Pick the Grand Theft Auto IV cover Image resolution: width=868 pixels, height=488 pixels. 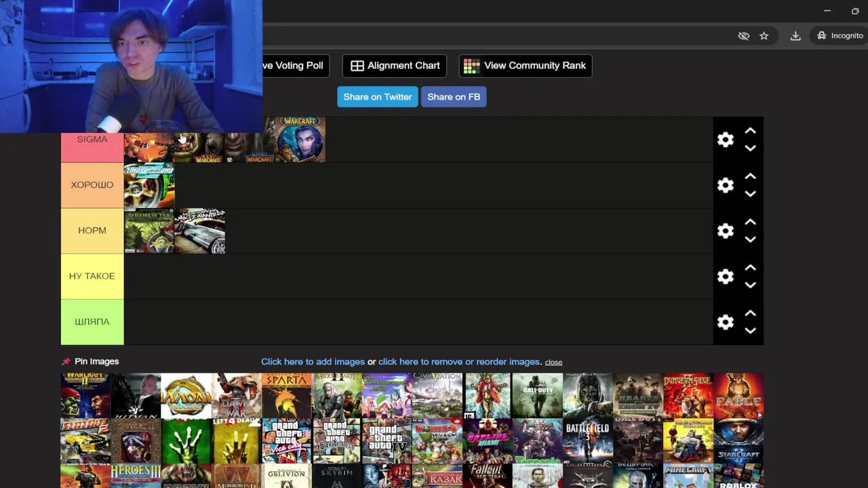click(x=387, y=441)
